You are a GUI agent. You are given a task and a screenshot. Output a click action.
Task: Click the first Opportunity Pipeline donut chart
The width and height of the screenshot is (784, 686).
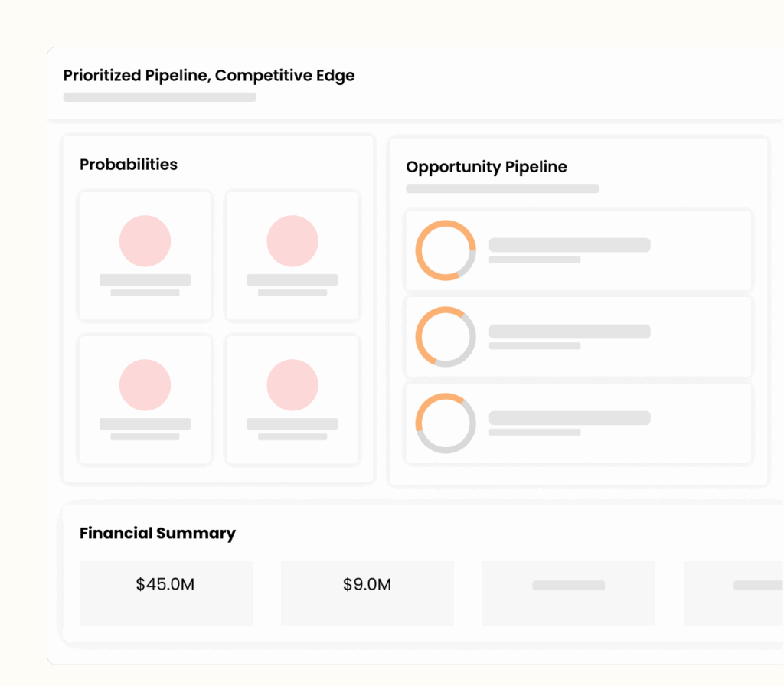[446, 250]
